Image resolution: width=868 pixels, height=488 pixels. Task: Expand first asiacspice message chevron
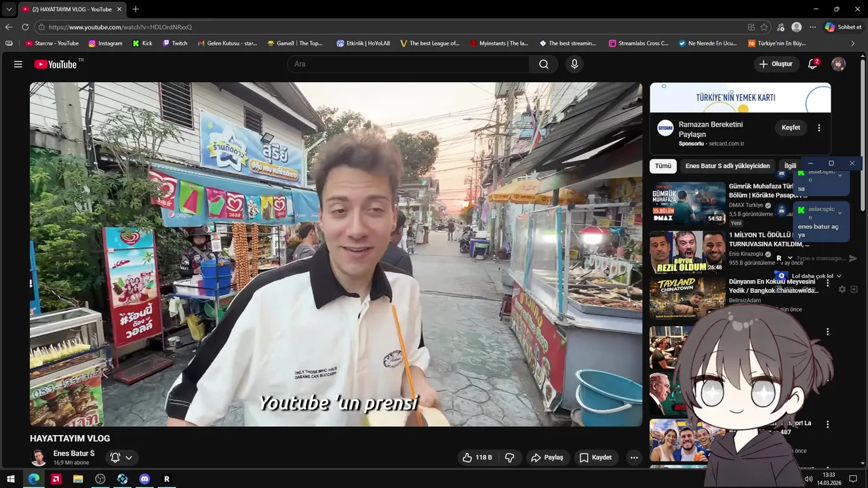(840, 175)
